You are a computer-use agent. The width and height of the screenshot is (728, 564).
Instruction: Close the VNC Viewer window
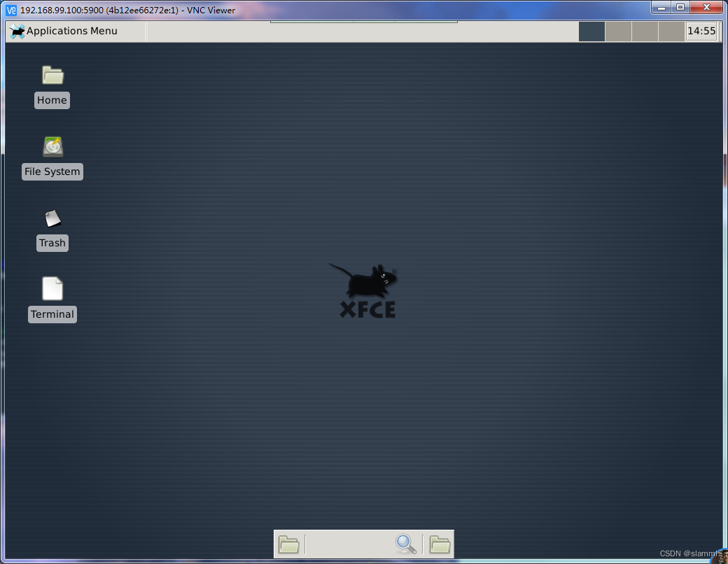pyautogui.click(x=706, y=8)
